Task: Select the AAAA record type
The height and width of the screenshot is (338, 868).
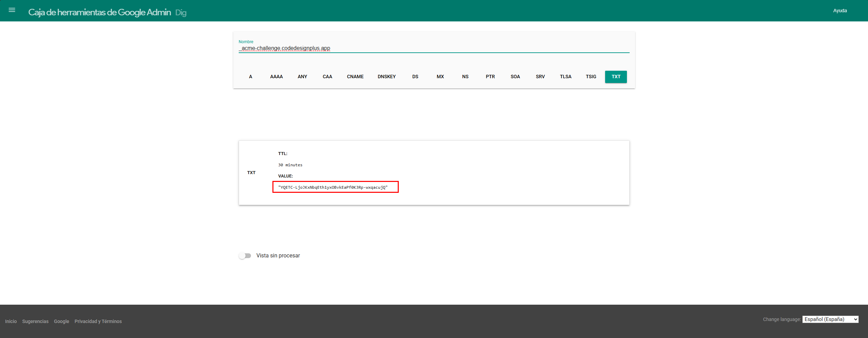Action: pyautogui.click(x=277, y=77)
